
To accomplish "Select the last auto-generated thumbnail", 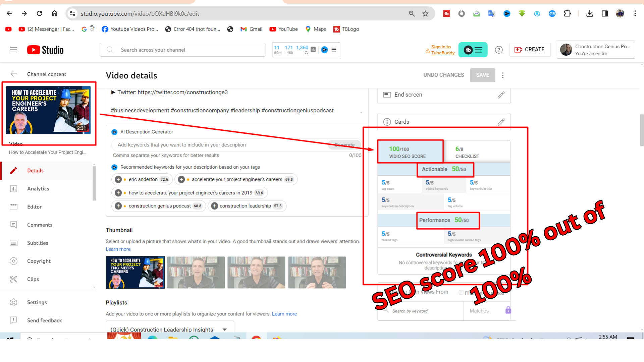I will pos(317,273).
